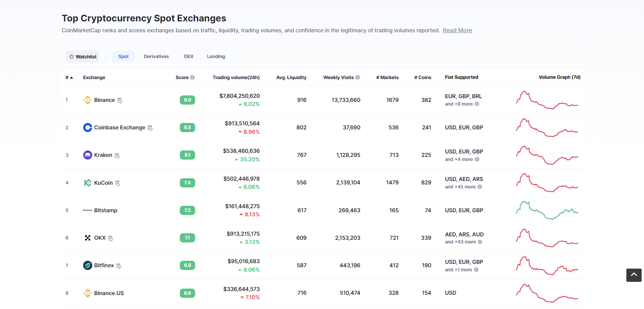Click the reserves badge beside Bitfinex
644x309 pixels.
click(119, 266)
